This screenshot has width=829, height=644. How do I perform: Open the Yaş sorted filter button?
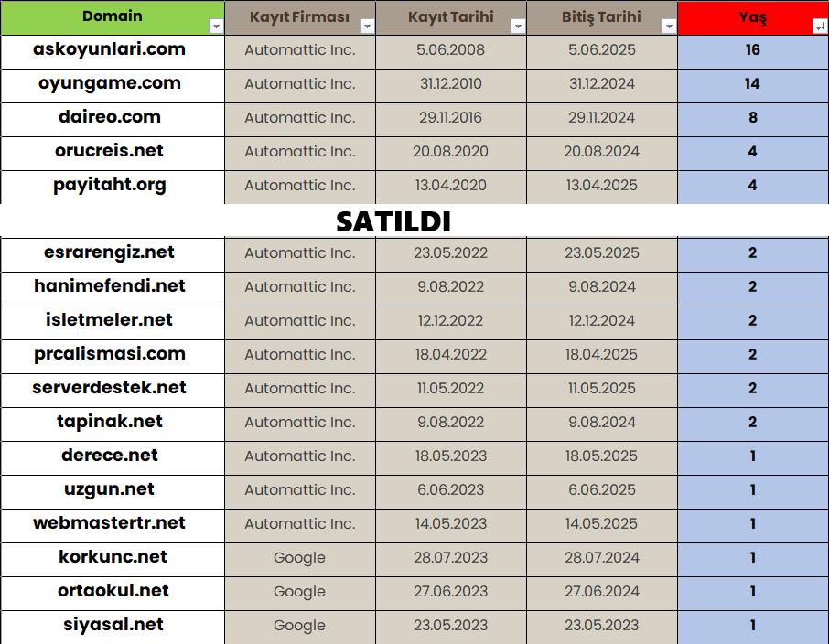click(820, 26)
